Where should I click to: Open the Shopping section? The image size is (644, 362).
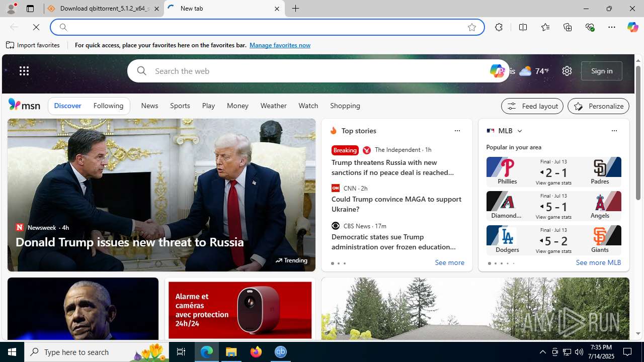click(x=345, y=106)
